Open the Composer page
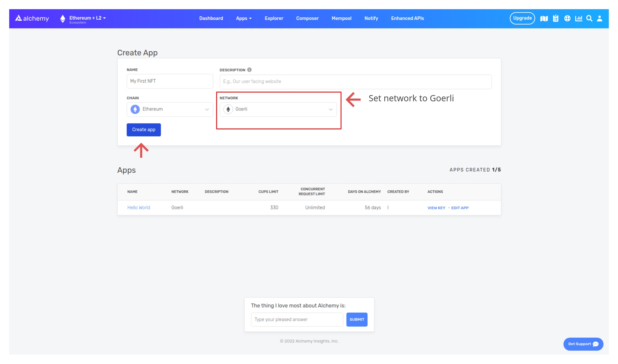This screenshot has width=618, height=364. tap(307, 18)
